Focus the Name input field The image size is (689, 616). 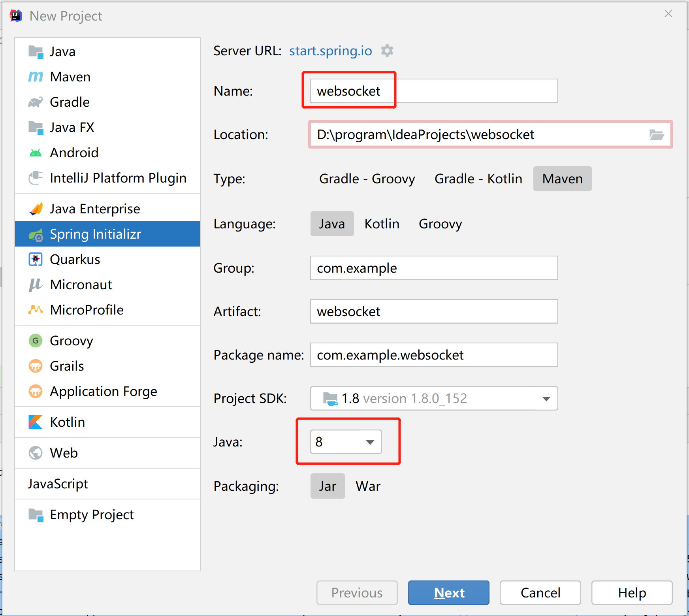[x=434, y=91]
